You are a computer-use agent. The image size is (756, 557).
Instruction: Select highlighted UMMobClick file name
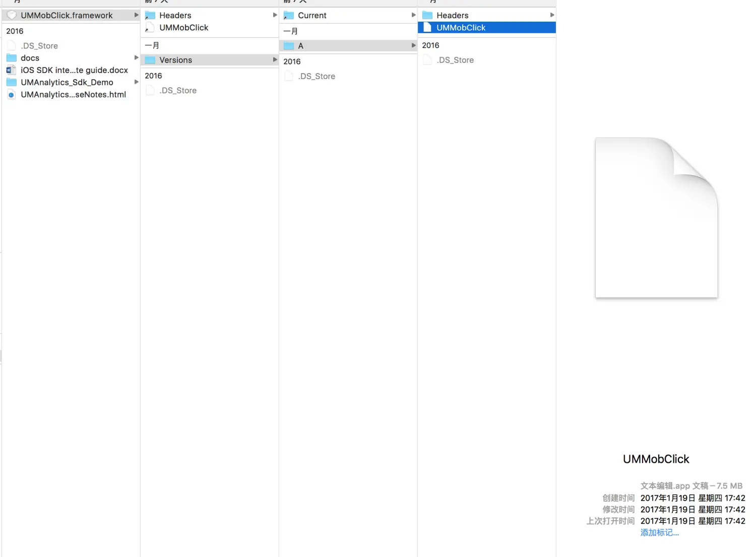pyautogui.click(x=461, y=27)
